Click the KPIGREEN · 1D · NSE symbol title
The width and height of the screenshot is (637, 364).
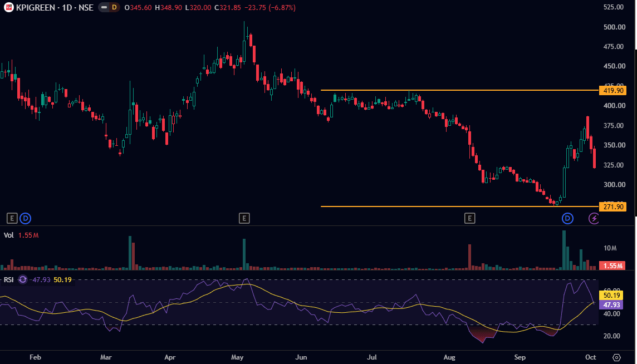tap(55, 8)
